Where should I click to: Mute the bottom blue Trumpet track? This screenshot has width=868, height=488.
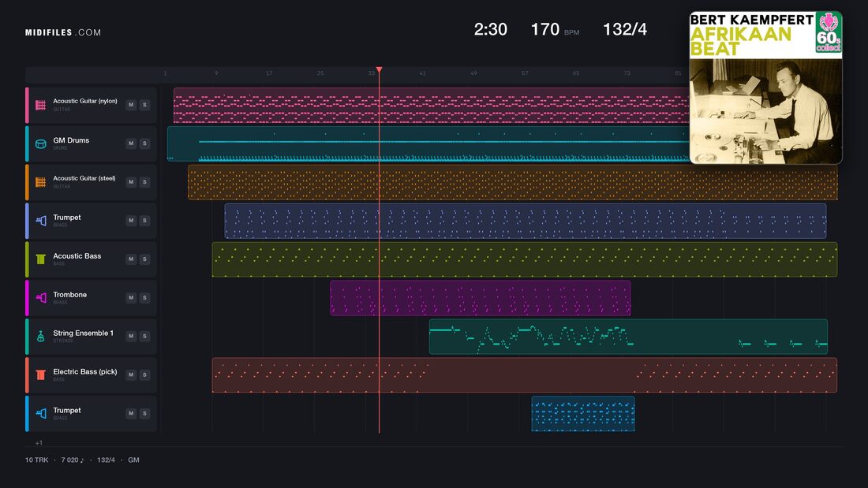coord(131,413)
